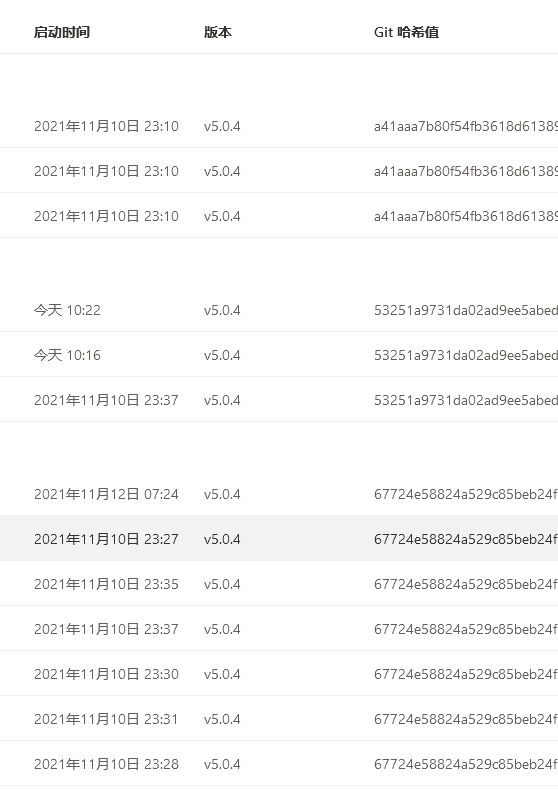The height and width of the screenshot is (789, 558).
Task: Click the Git hash in the 今天 10:16 row
Action: coord(466,355)
